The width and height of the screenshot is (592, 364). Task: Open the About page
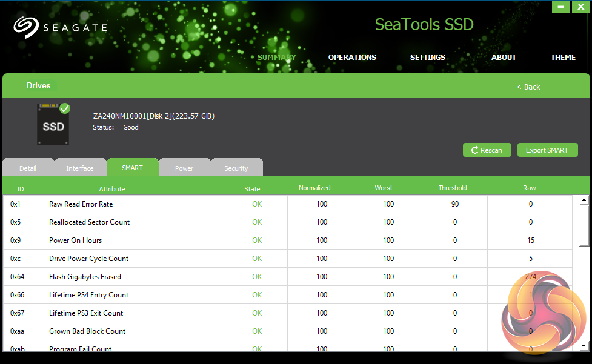tap(504, 58)
